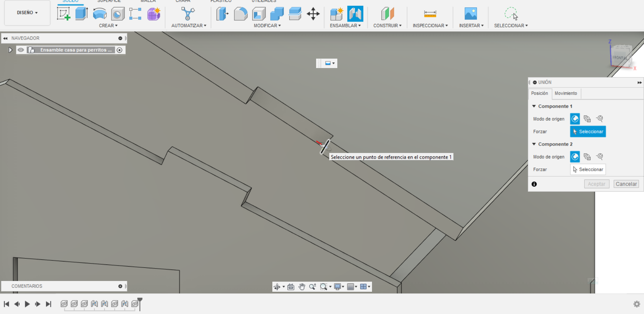Screen dimensions: 644x314
Task: Expand the Ensamble casa para perritos tree node
Action: (x=10, y=50)
